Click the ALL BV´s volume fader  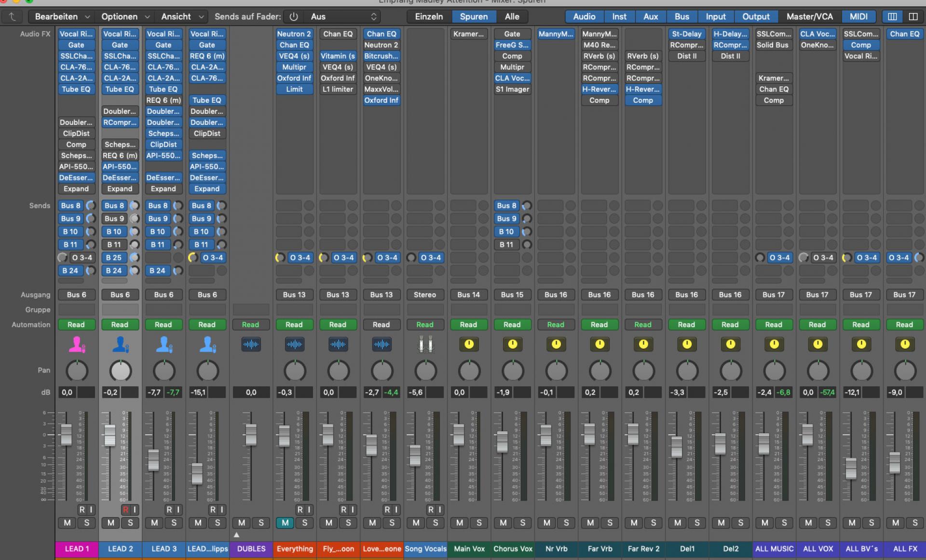851,468
